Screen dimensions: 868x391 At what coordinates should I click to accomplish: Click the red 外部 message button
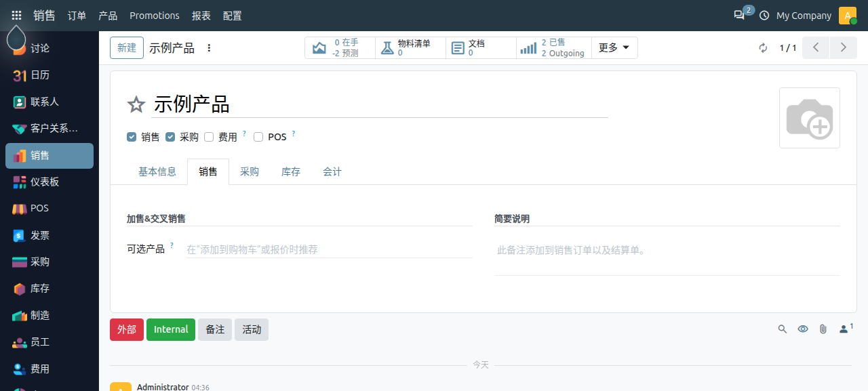127,329
